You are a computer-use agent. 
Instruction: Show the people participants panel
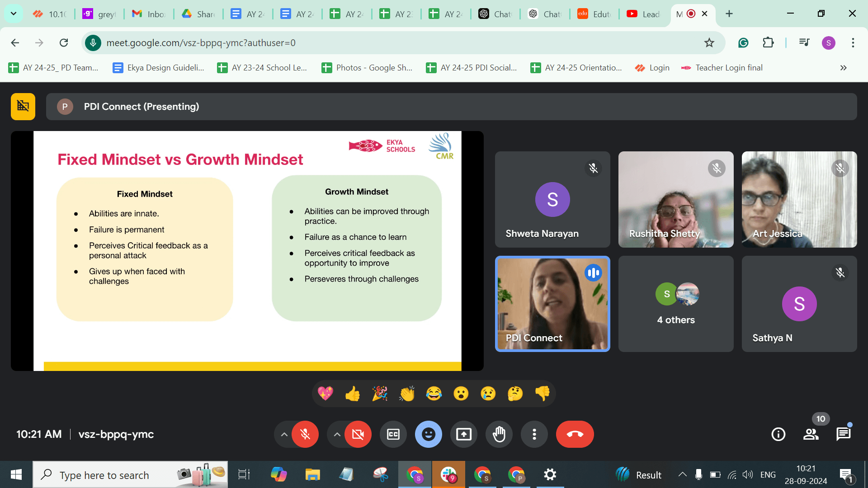(x=811, y=434)
